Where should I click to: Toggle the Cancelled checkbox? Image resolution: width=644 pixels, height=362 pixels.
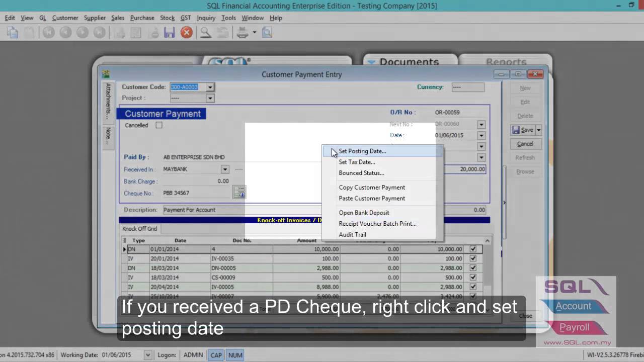click(x=159, y=125)
